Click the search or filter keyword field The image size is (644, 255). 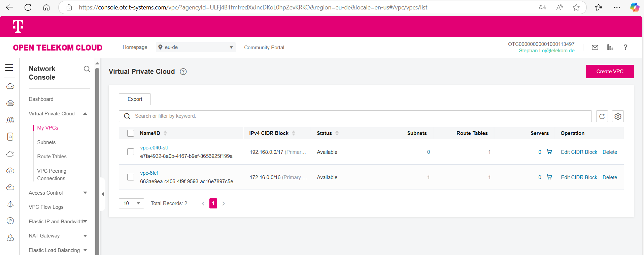tap(355, 116)
